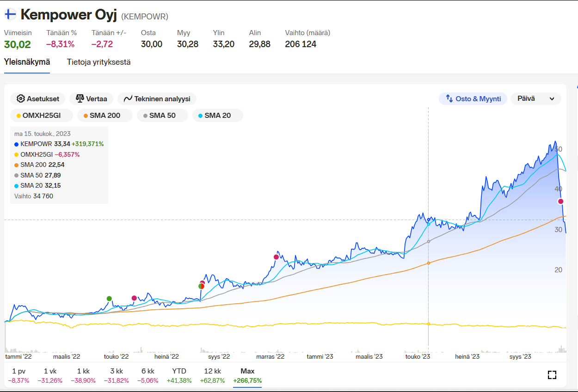Toggle the SMA 200 indicator
The image size is (578, 392).
click(x=105, y=116)
